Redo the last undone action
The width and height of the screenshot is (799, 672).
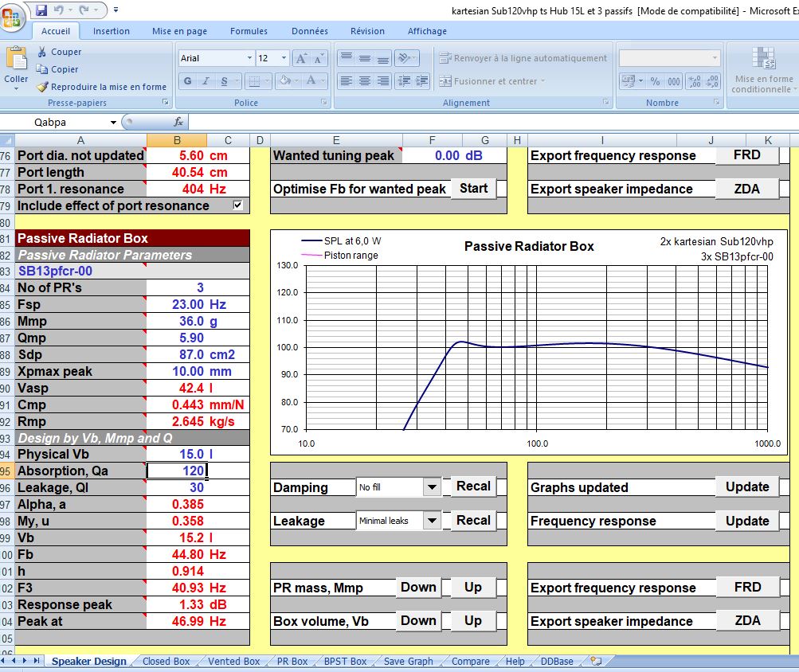pos(84,10)
